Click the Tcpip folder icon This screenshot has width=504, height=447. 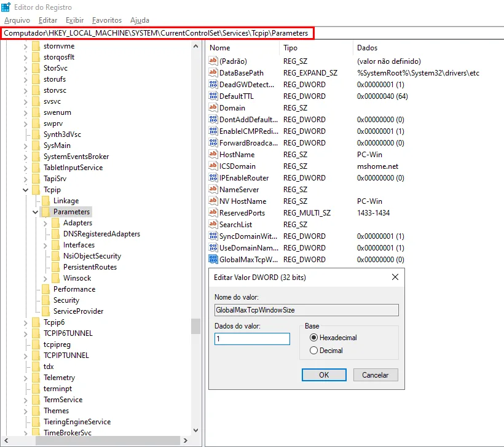click(36, 190)
